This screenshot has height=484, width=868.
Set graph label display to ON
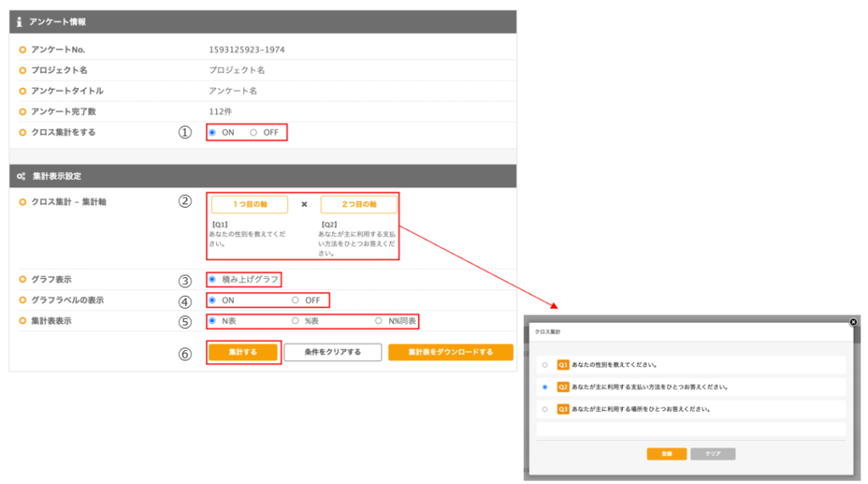tap(213, 300)
